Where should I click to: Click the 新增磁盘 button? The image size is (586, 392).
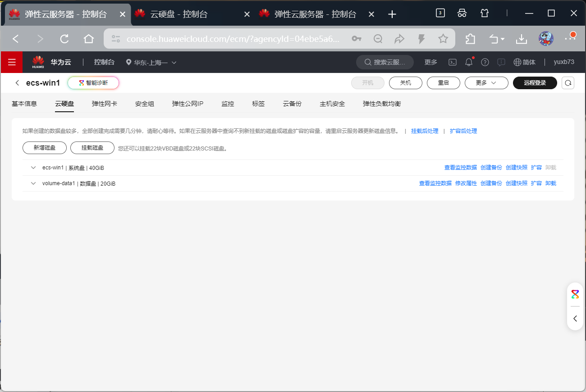(45, 148)
